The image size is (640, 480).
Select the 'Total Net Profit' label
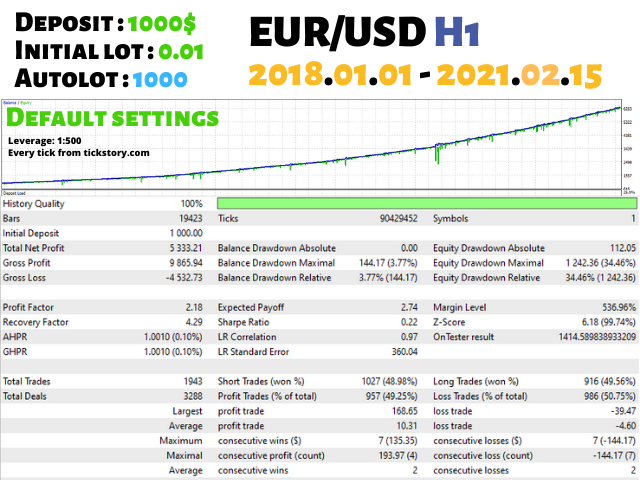click(33, 248)
